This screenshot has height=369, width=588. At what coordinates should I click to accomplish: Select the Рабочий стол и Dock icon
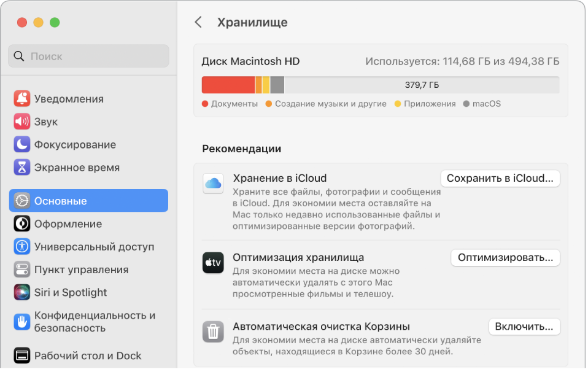21,355
